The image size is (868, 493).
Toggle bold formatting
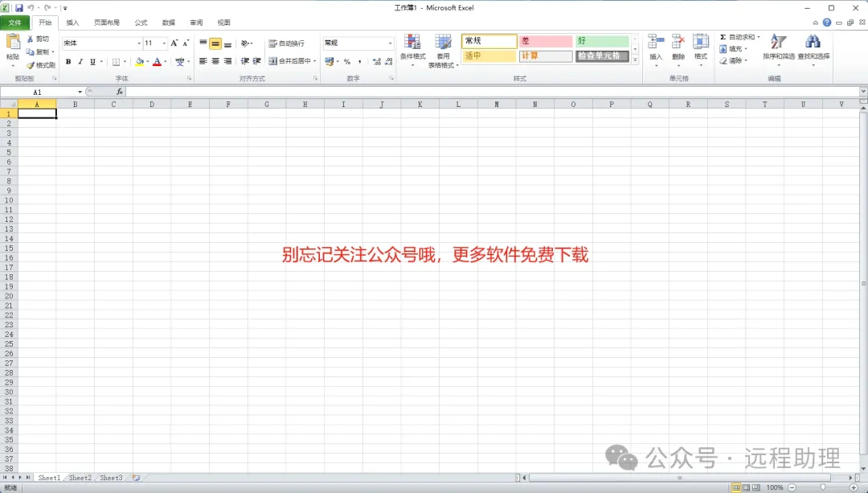pyautogui.click(x=68, y=61)
